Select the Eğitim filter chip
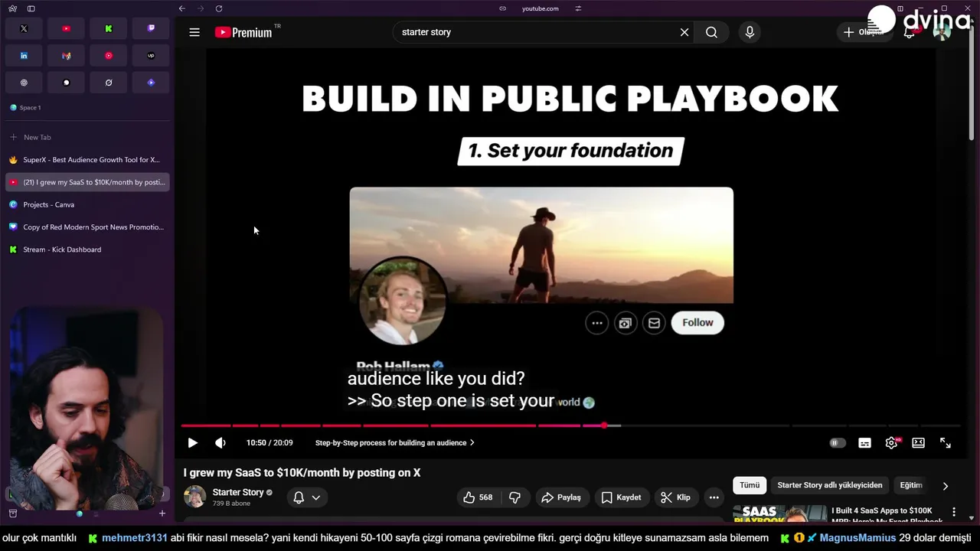Viewport: 980px width, 551px height. tap(911, 485)
